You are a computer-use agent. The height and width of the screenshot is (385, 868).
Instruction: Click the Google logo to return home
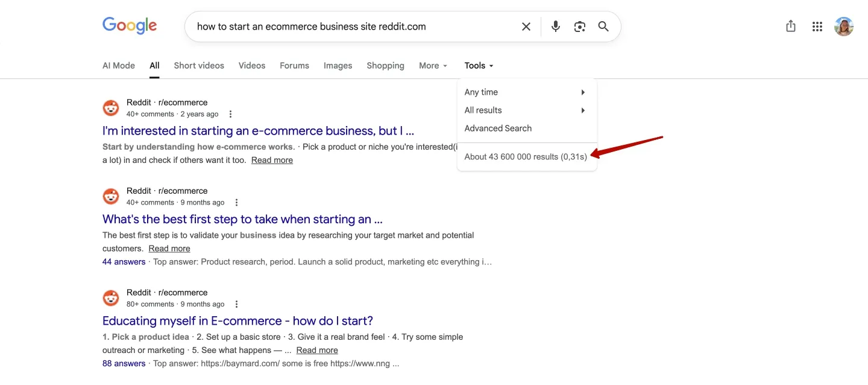tap(129, 25)
